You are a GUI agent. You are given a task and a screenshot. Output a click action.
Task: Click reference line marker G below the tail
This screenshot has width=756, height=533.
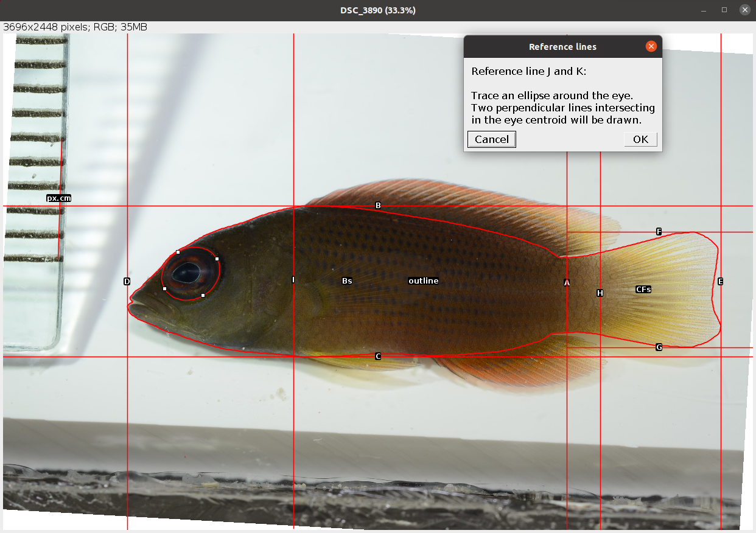click(659, 347)
